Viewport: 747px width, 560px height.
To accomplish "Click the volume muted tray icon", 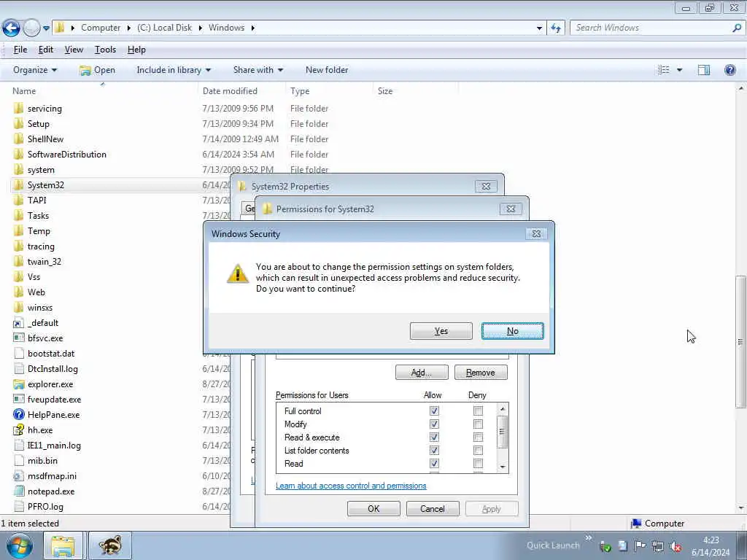I will coord(675,546).
